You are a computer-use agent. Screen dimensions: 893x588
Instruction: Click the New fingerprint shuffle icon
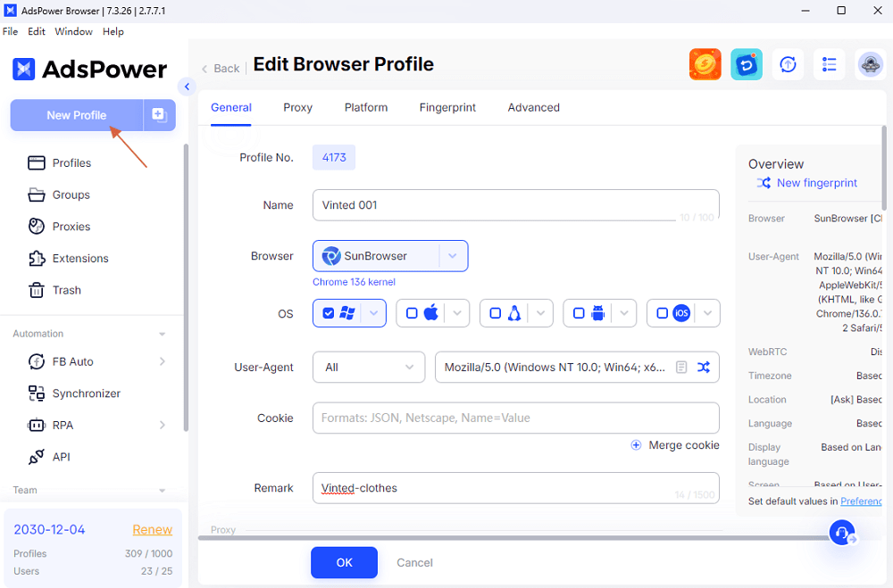point(764,183)
